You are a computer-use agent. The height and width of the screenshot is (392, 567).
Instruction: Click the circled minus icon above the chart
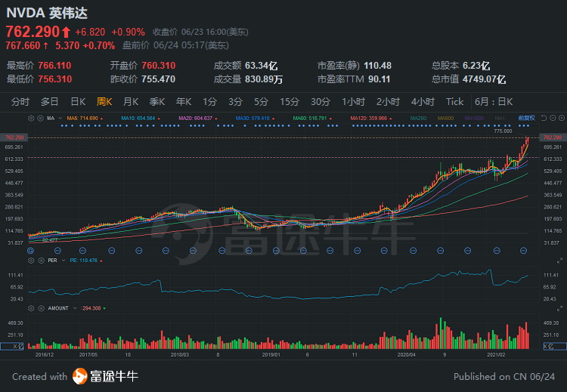[x=553, y=118]
